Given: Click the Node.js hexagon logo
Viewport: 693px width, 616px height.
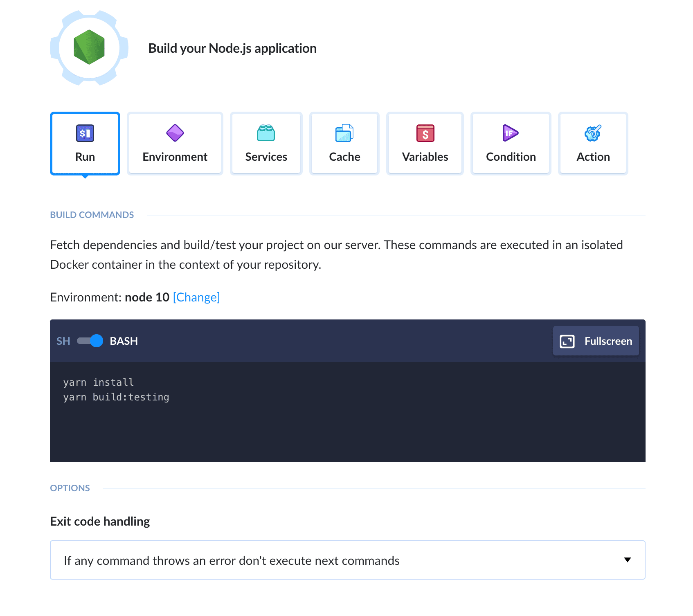Looking at the screenshot, I should [89, 47].
